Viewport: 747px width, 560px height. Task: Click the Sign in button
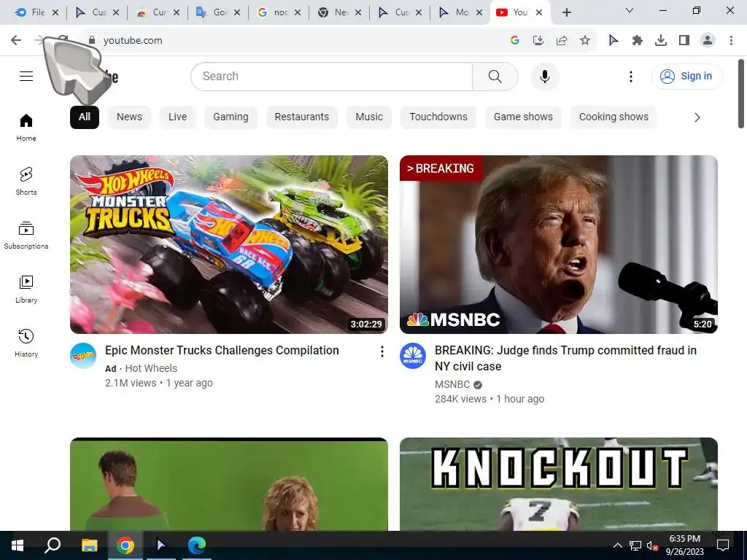[x=686, y=76]
